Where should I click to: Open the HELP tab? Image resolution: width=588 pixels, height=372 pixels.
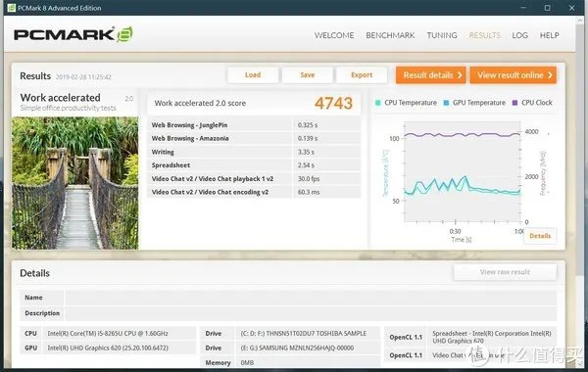click(550, 35)
